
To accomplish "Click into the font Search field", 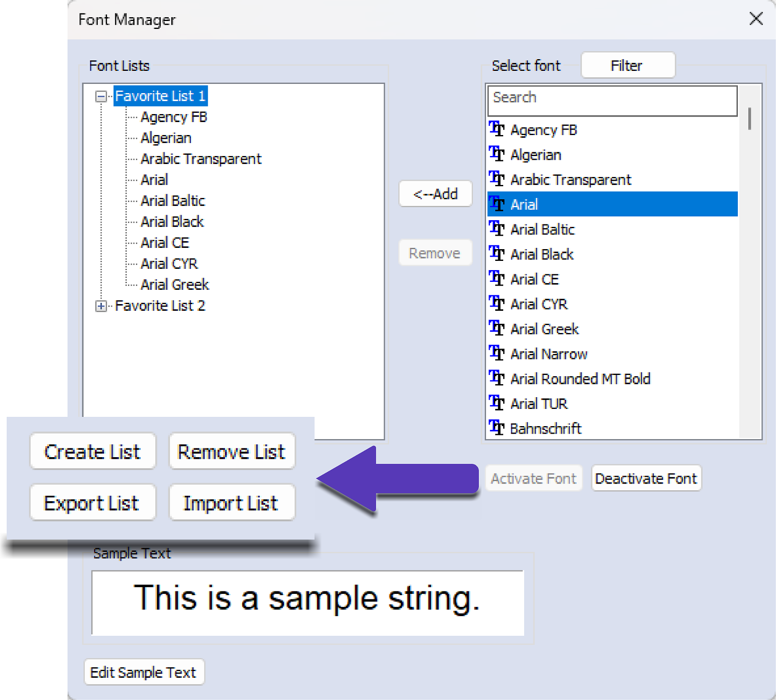I will point(612,101).
